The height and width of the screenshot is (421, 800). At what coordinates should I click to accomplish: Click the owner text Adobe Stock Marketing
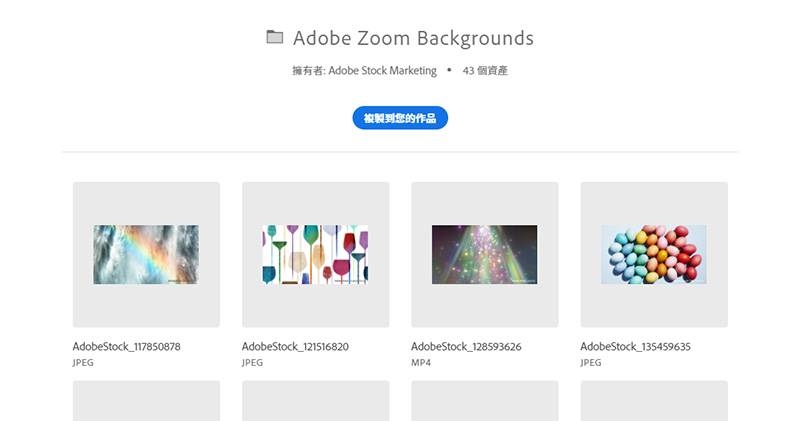pyautogui.click(x=383, y=70)
